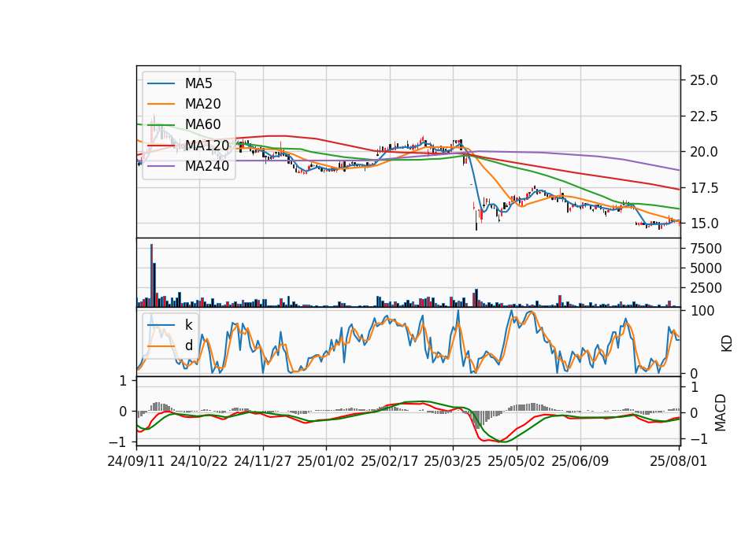Click the 24/09/11 date axis label
Screen dimensions: 756x543
[x=136, y=461]
